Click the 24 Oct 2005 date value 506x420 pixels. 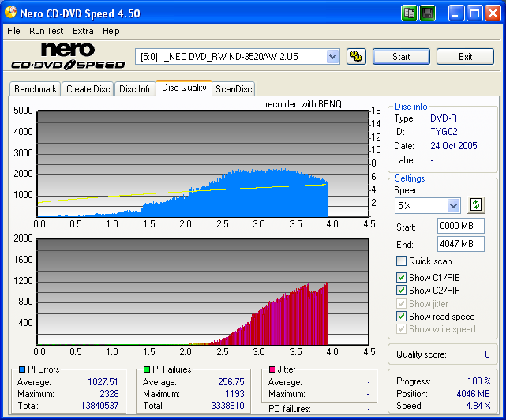click(x=454, y=146)
